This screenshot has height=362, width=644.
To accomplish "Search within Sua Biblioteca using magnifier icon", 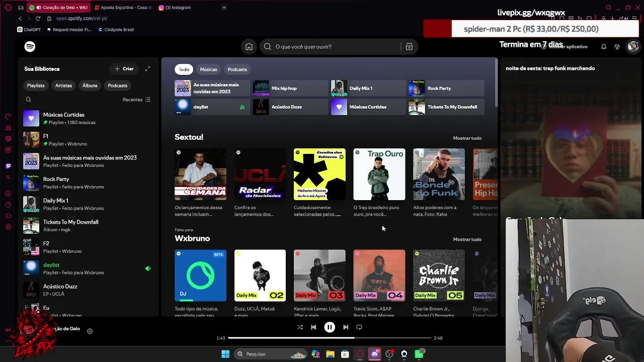I will click(29, 100).
